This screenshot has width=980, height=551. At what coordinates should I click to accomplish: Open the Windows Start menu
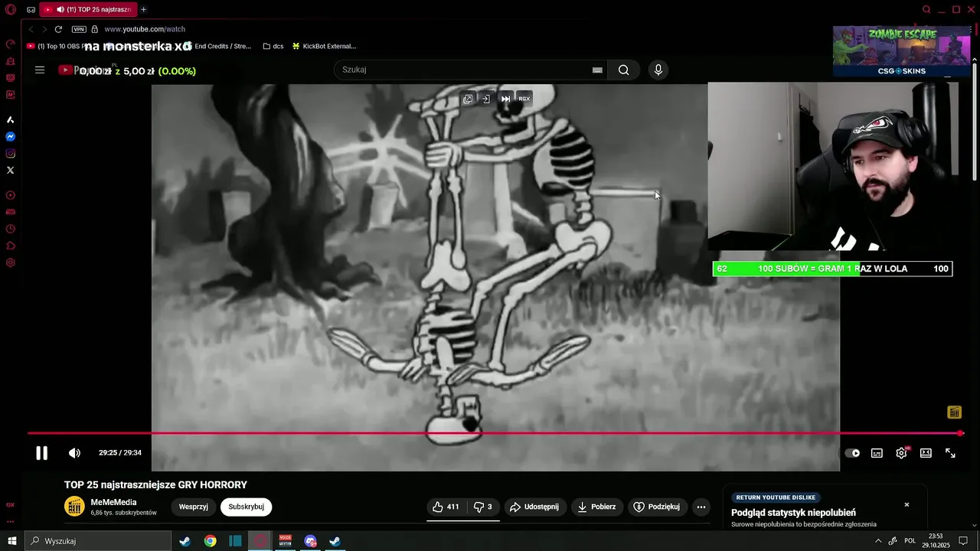click(11, 541)
